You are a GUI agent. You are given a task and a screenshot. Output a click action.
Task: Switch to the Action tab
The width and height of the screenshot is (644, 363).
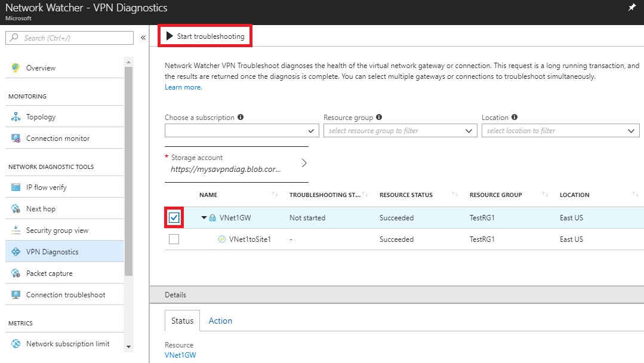coord(220,321)
